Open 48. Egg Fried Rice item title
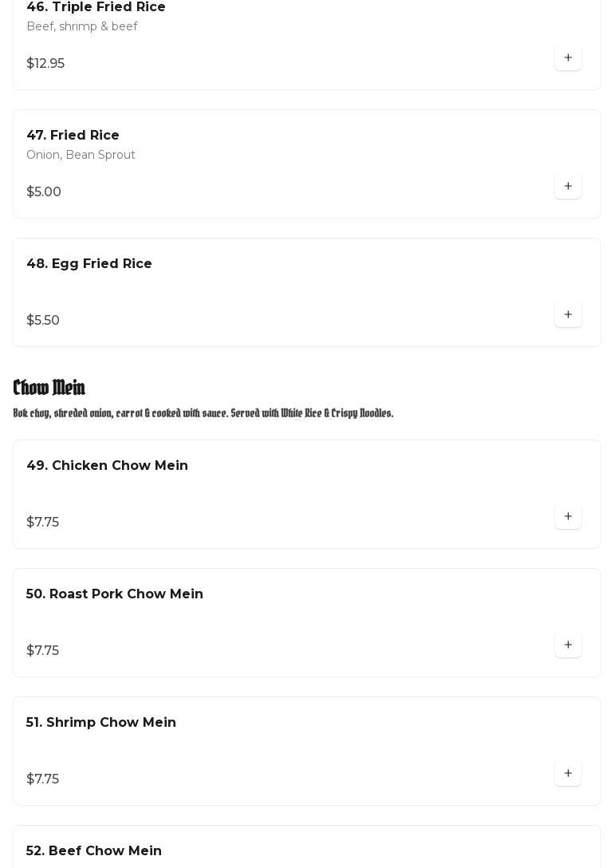The height and width of the screenshot is (868, 614). tap(89, 264)
